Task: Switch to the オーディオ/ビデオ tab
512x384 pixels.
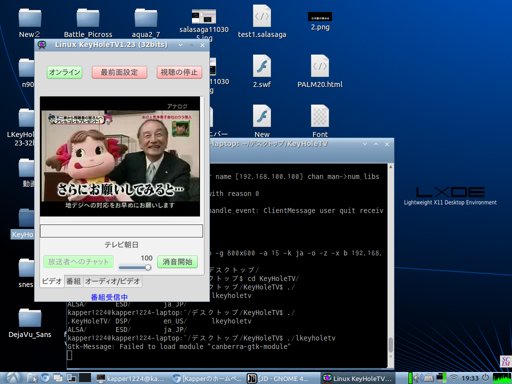Action: 112,281
